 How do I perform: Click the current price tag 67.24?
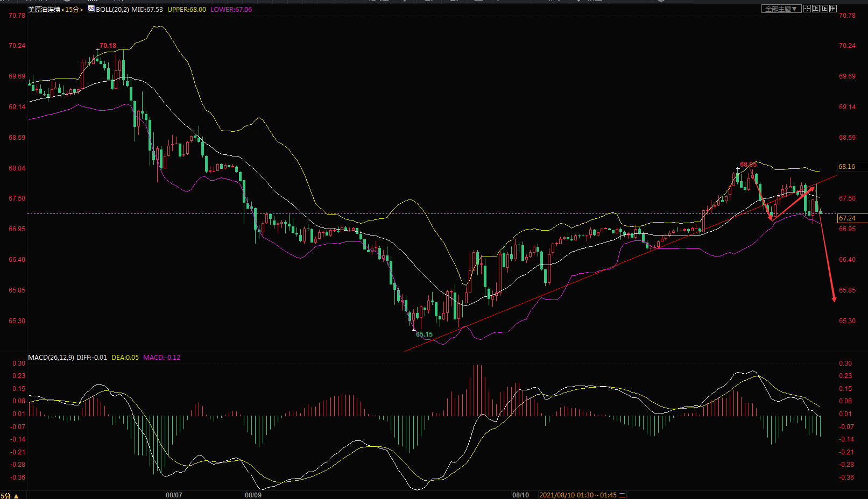coord(852,218)
